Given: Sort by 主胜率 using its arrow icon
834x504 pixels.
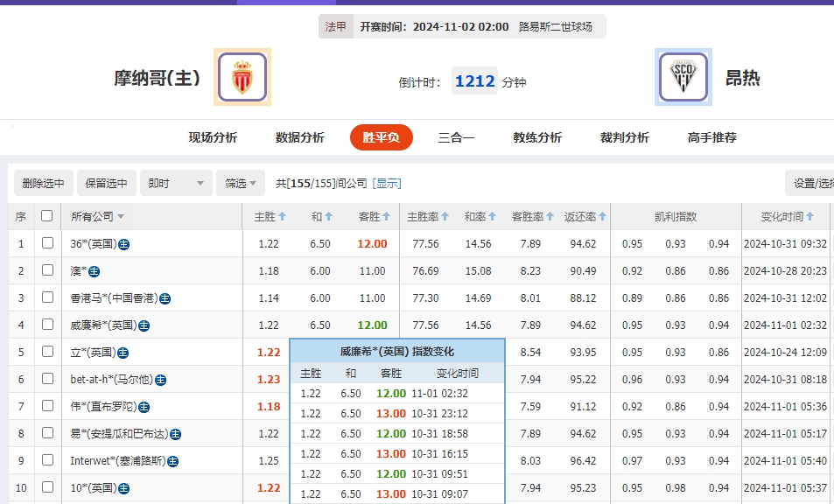Looking at the screenshot, I should coord(445,216).
